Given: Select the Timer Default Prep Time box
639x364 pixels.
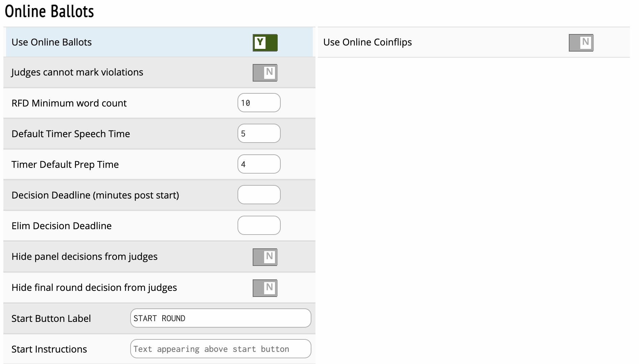Looking at the screenshot, I should click(x=259, y=164).
